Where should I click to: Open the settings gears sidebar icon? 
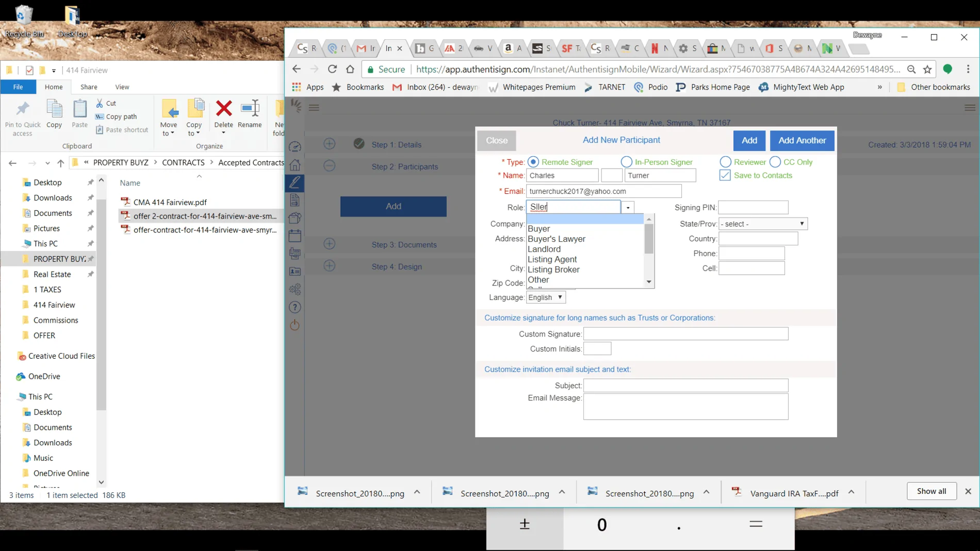295,289
